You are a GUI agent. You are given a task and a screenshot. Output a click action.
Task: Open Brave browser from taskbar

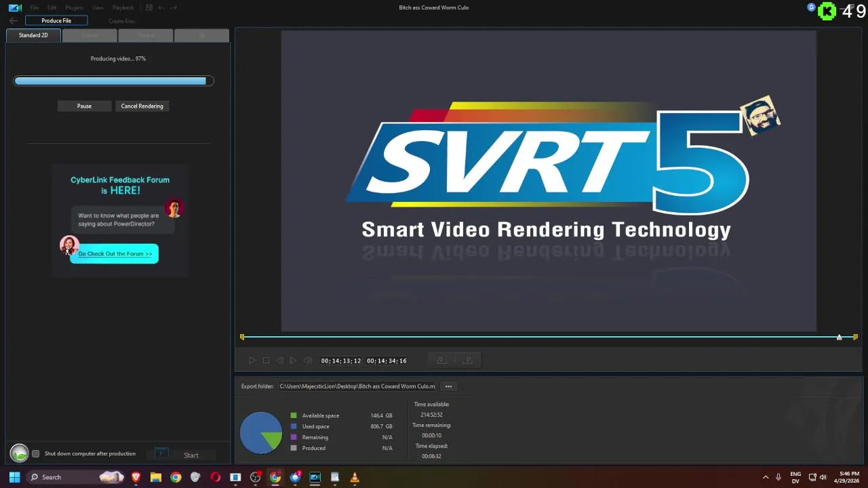(x=136, y=477)
